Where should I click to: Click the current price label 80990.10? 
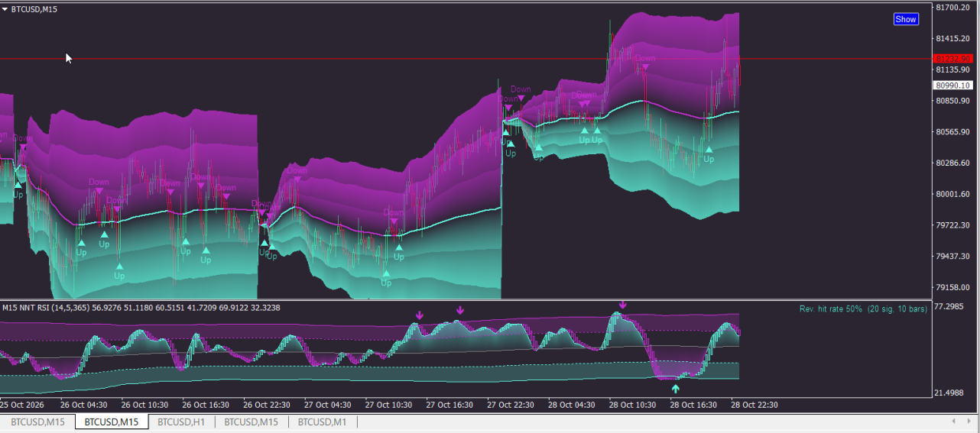pos(952,86)
